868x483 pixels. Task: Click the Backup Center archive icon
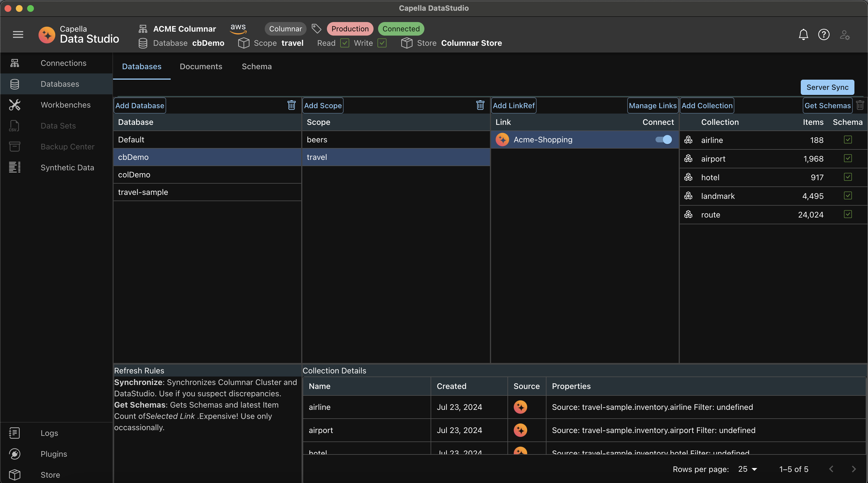pos(14,147)
